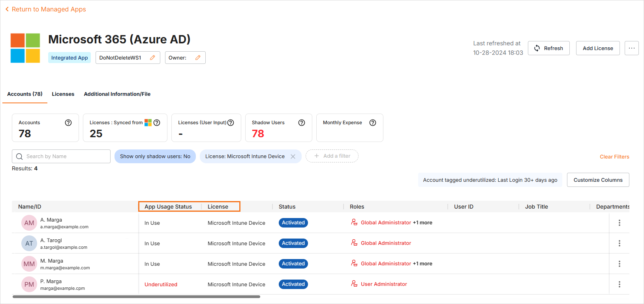The height and width of the screenshot is (304, 644).
Task: Click the +1 more roles in M. Marga row
Action: coord(422,264)
